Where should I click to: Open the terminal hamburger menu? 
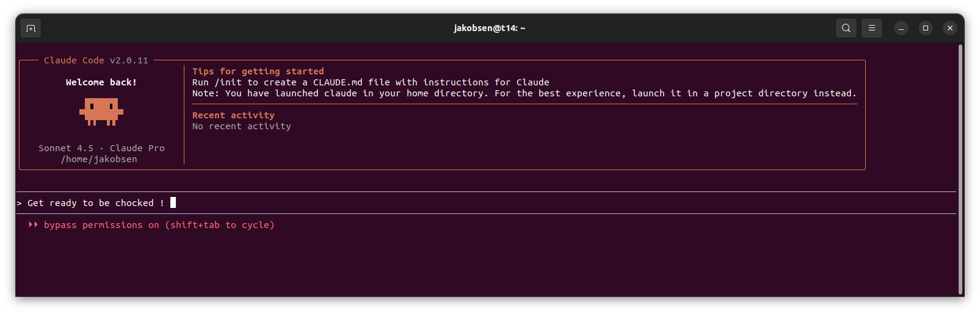(x=871, y=28)
